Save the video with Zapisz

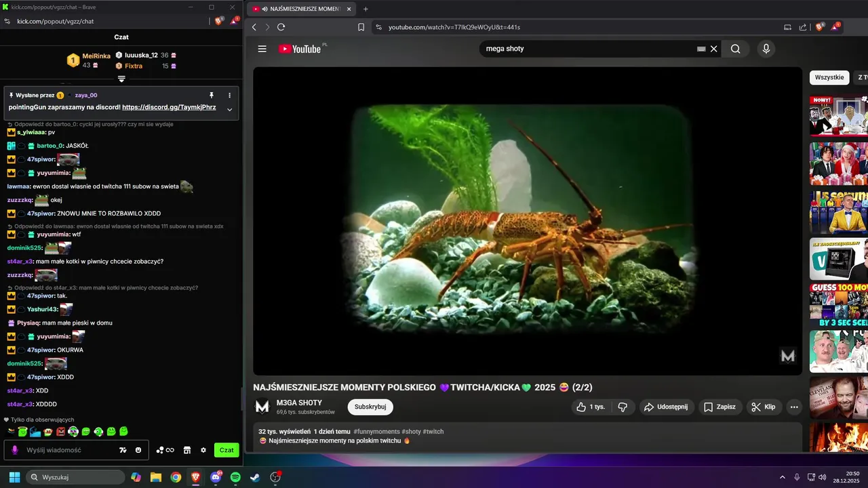[x=719, y=407]
